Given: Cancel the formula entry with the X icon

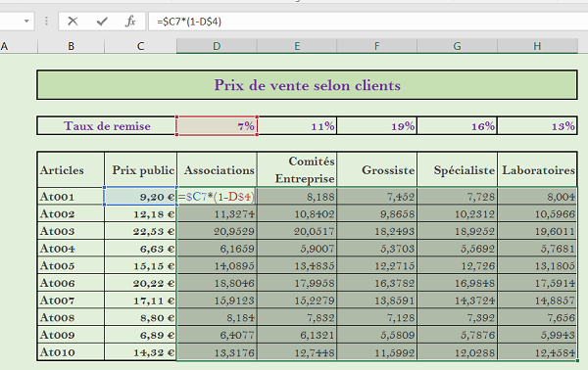Looking at the screenshot, I should [x=73, y=22].
